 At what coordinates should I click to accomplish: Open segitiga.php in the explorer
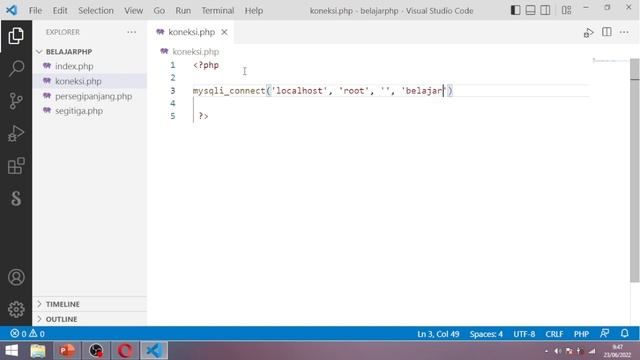(79, 111)
